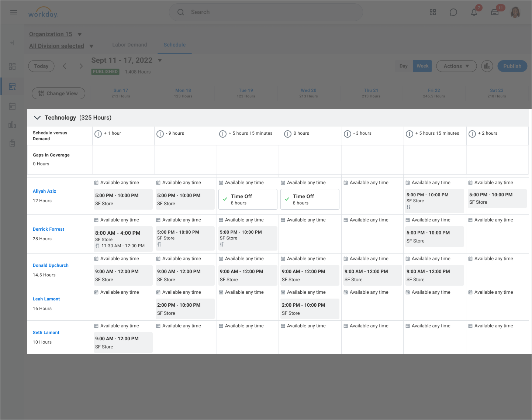Open the clipboard sidebar icon
Image resolution: width=532 pixels, height=420 pixels.
click(12, 143)
